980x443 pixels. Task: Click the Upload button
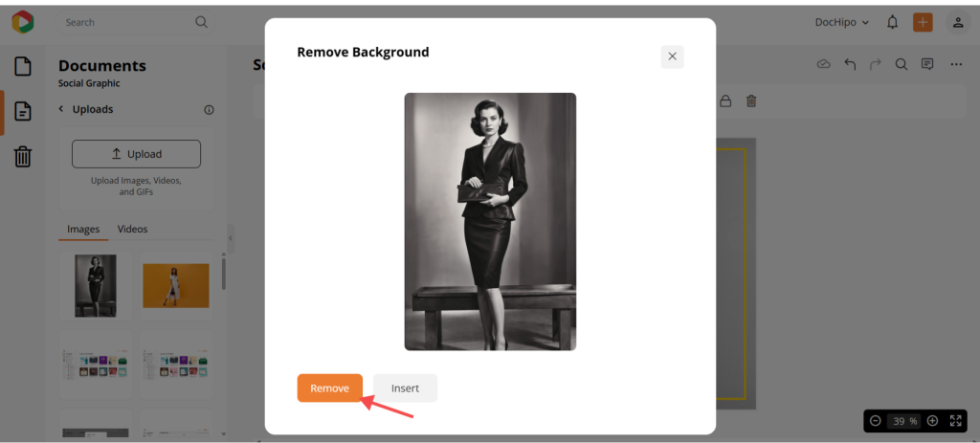point(136,154)
